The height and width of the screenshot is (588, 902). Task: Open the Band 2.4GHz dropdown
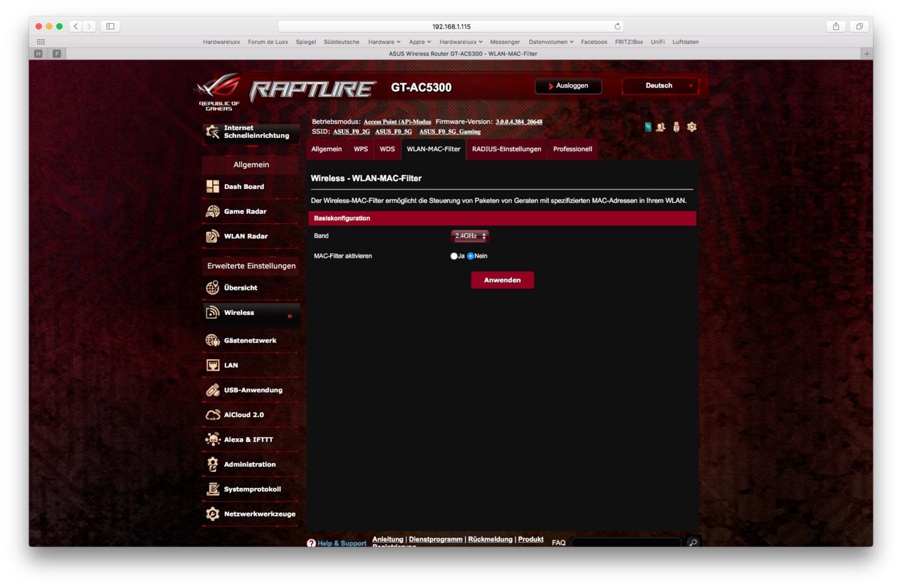pyautogui.click(x=470, y=236)
